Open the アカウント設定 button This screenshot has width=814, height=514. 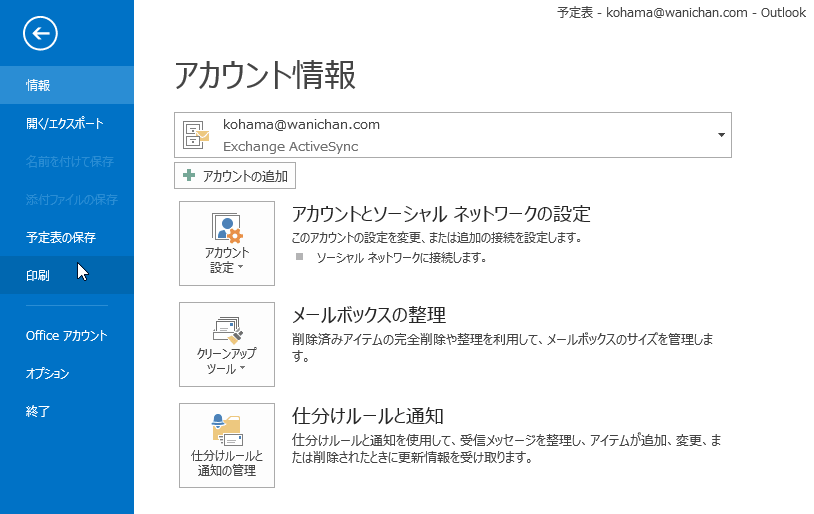point(227,244)
